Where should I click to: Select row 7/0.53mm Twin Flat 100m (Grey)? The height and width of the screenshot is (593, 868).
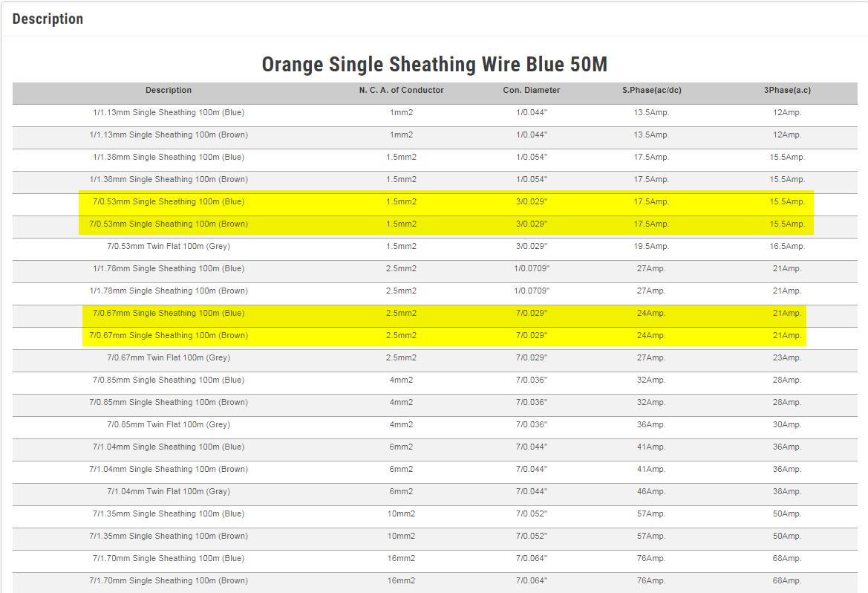click(x=434, y=250)
